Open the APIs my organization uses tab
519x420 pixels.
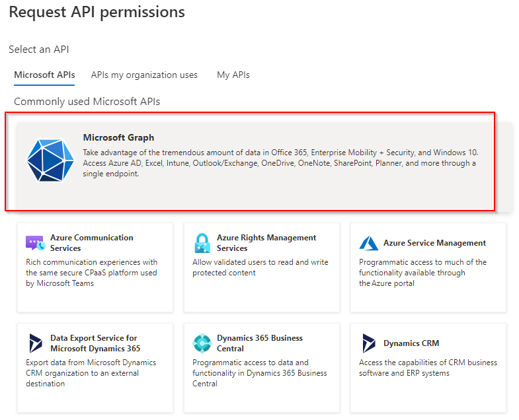point(144,75)
